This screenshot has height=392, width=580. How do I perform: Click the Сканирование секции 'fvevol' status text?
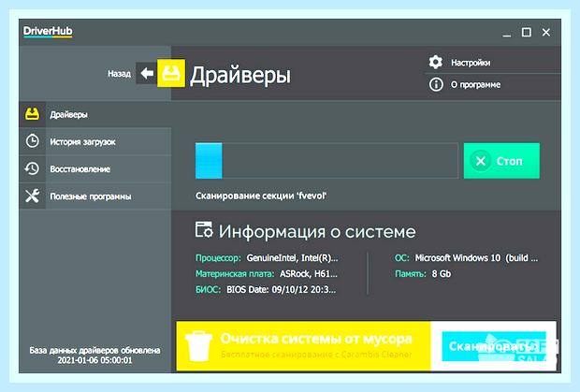pyautogui.click(x=261, y=196)
